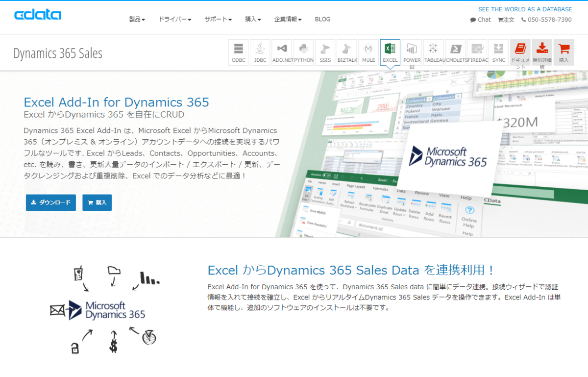Select the ADO.NET provider icon
This screenshot has width=588, height=377.
(x=282, y=52)
